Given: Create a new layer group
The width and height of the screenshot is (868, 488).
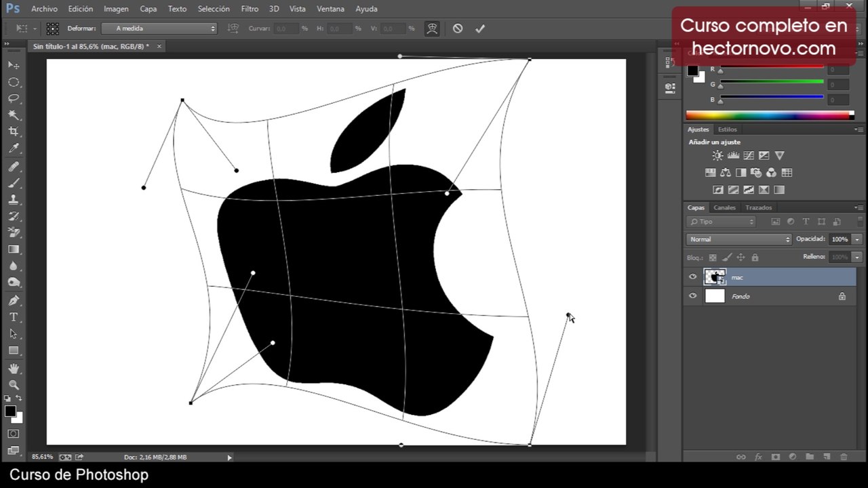Looking at the screenshot, I should click(x=810, y=457).
